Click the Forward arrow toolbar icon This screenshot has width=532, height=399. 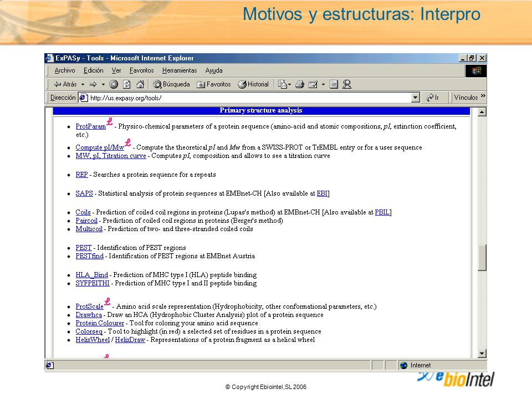coord(93,84)
